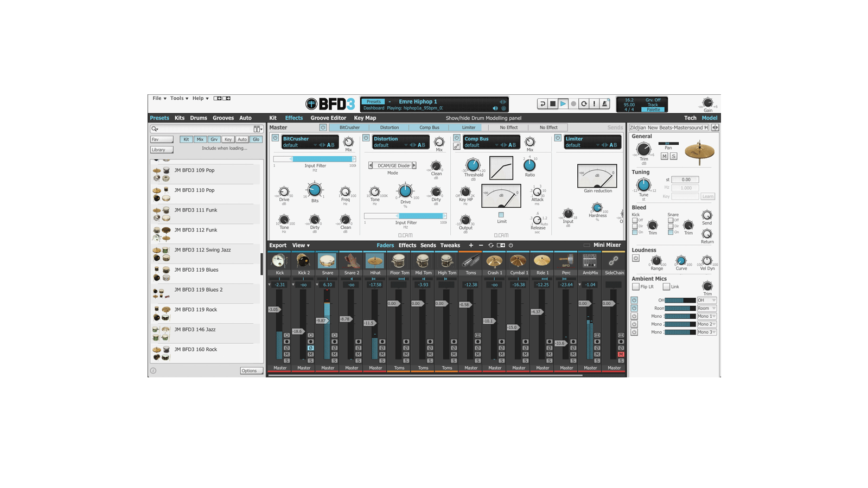
Task: Toggle the OH ambient mic power button
Action: 634,300
